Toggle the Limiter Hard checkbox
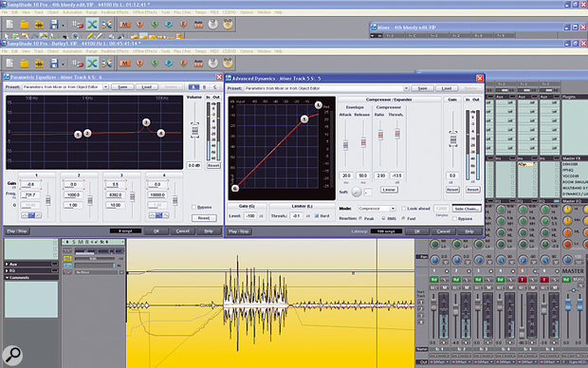588x368 pixels. point(317,215)
